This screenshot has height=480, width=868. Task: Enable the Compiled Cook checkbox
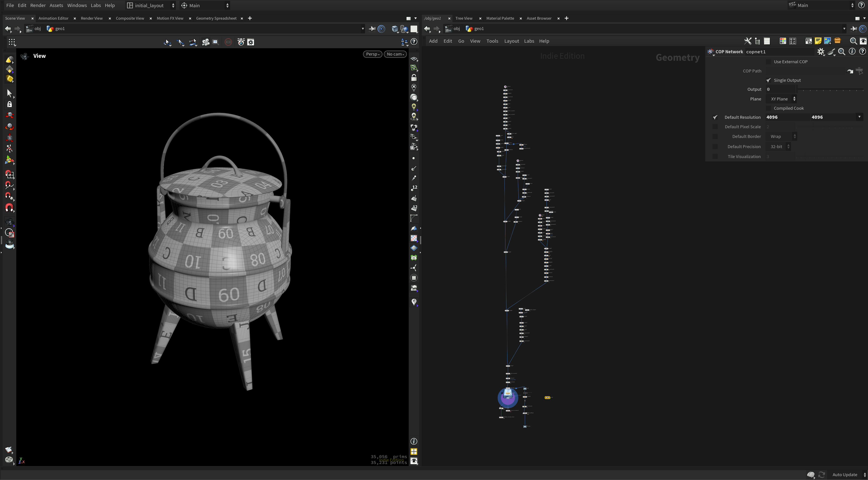(769, 108)
